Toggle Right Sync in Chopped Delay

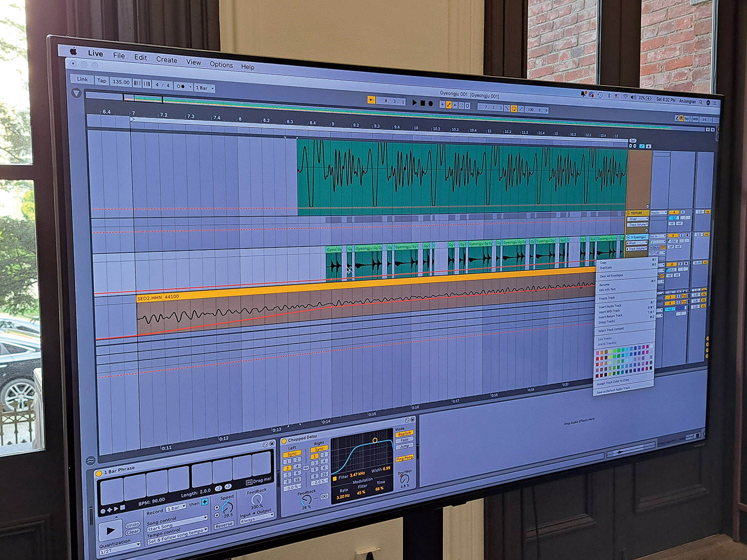pos(319,449)
